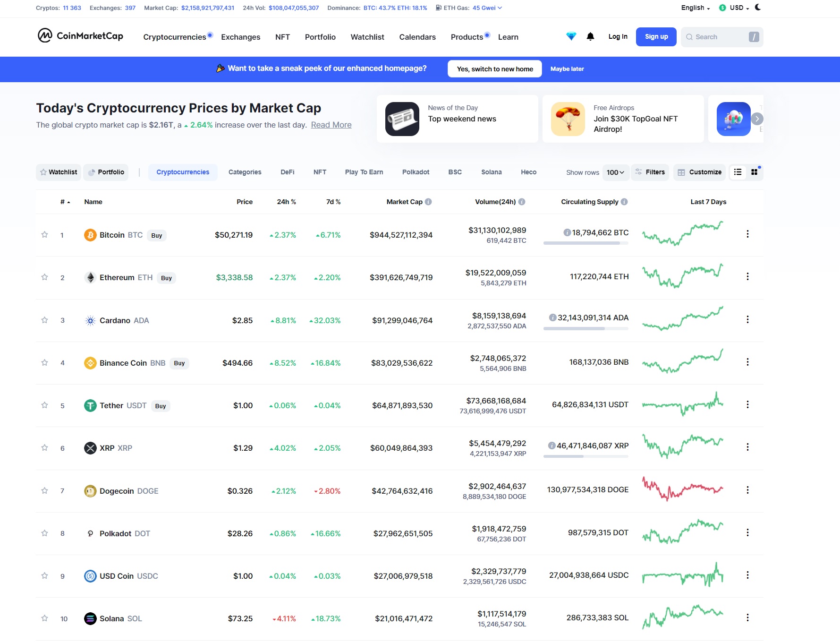840x643 pixels.
Task: Click Cardano supply info icon
Action: [x=552, y=317]
